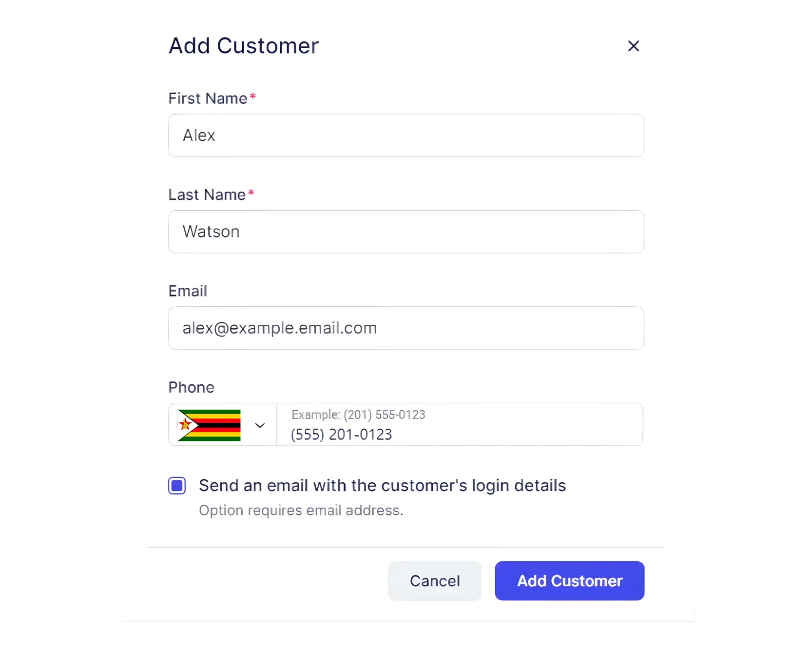Dismiss the form via Cancel
The height and width of the screenshot is (672, 812).
click(x=434, y=581)
